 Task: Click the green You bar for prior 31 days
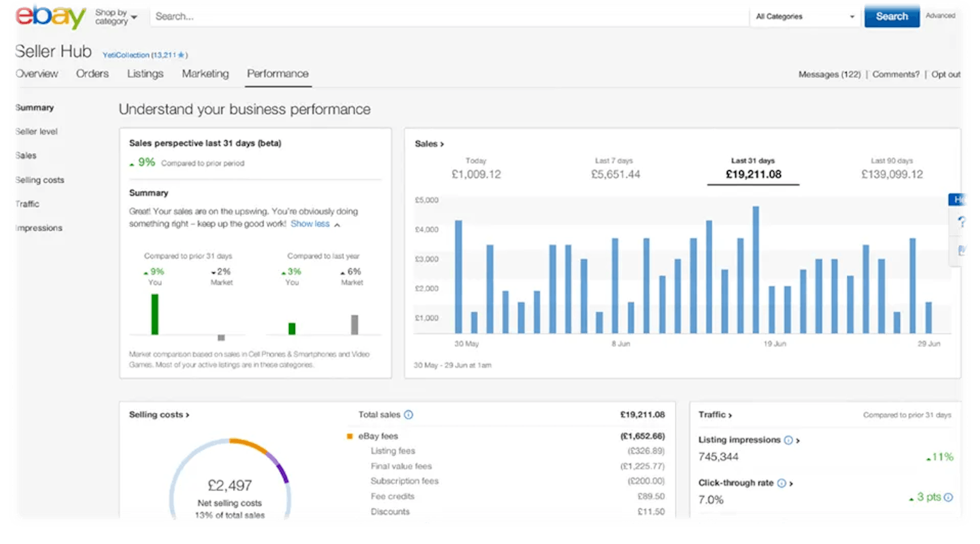pyautogui.click(x=155, y=314)
